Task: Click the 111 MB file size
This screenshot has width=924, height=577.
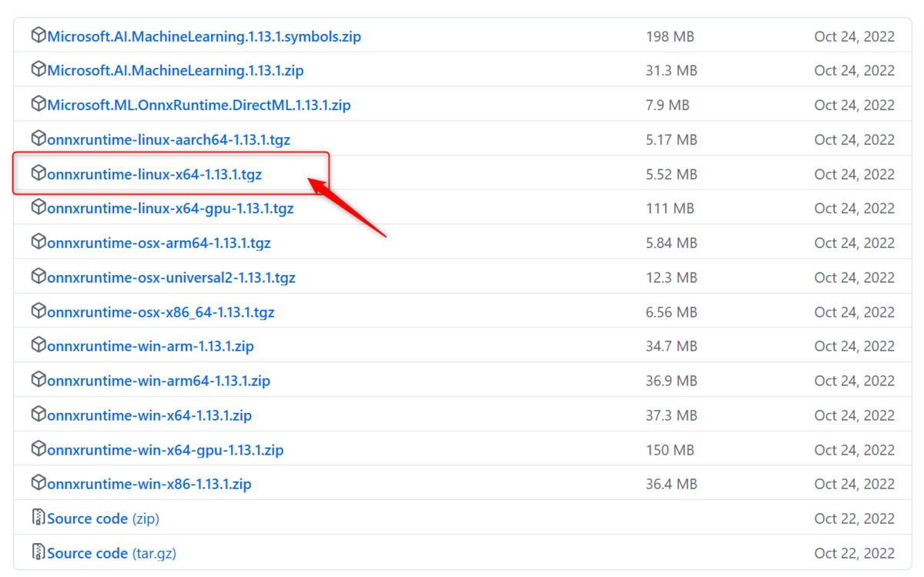Action: [670, 209]
